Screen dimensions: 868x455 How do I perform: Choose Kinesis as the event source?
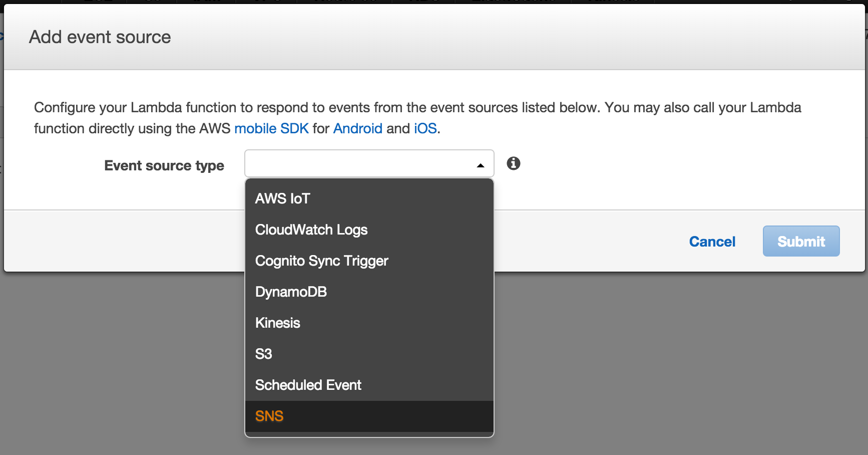(x=277, y=323)
